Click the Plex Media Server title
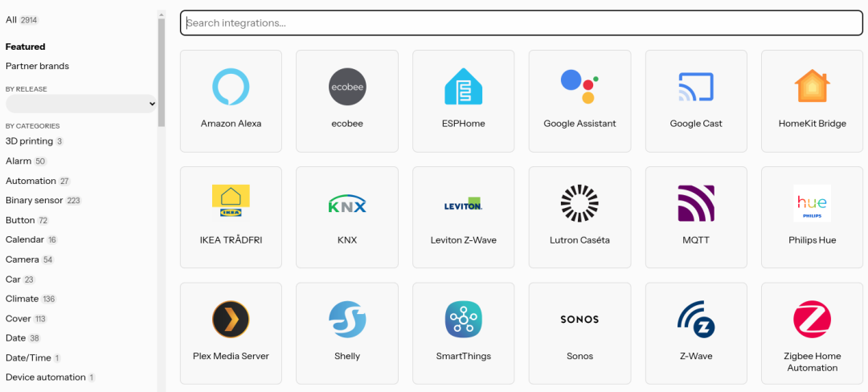The image size is (868, 392). click(231, 356)
